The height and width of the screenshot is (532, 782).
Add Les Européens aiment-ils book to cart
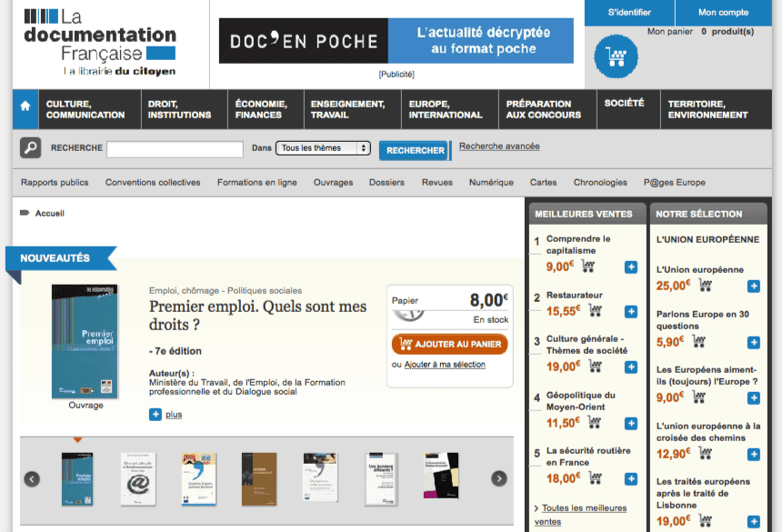699,397
